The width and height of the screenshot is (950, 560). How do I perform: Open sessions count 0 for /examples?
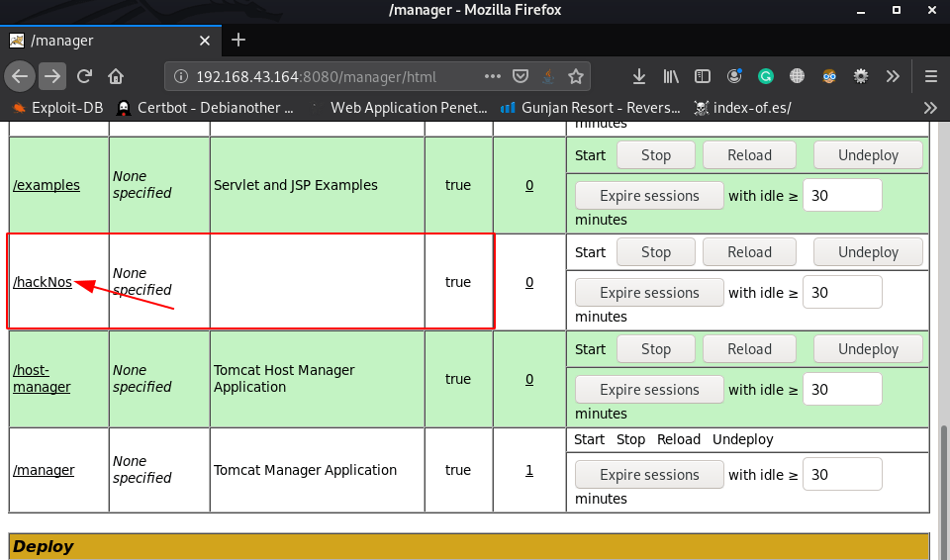529,185
